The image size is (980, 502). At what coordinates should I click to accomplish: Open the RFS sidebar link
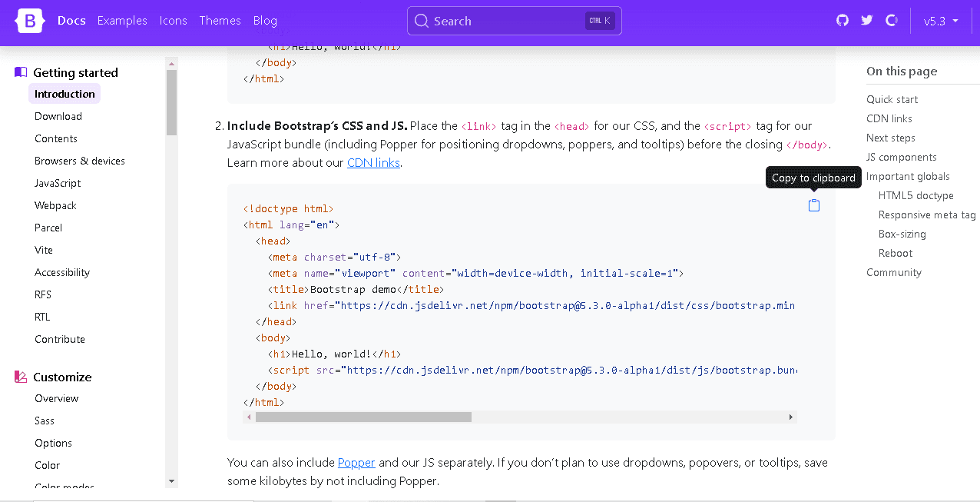43,294
